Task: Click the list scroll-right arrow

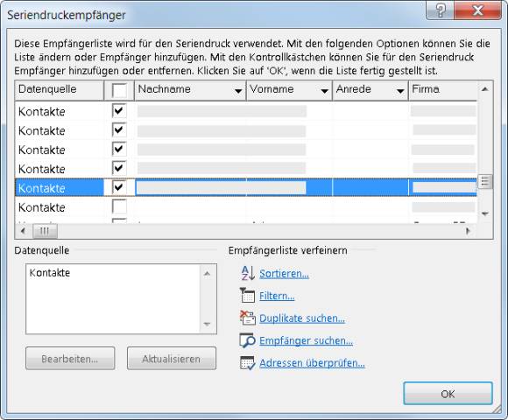Action: coord(468,231)
